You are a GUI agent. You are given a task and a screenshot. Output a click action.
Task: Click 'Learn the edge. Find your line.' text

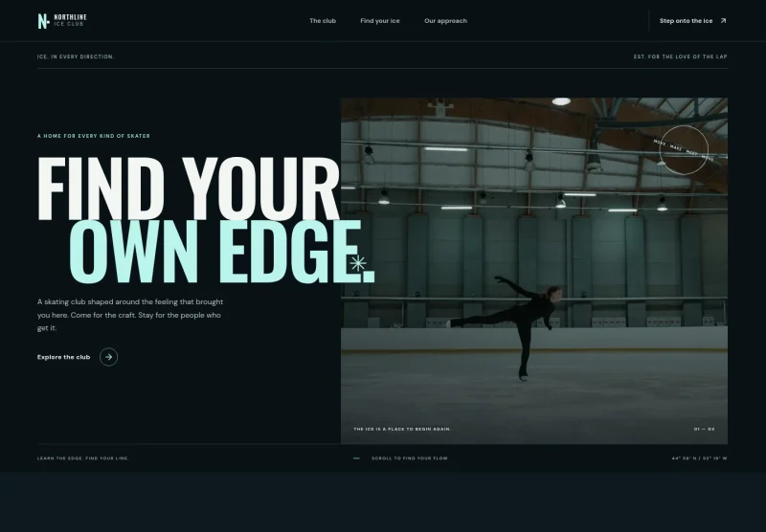coord(83,458)
